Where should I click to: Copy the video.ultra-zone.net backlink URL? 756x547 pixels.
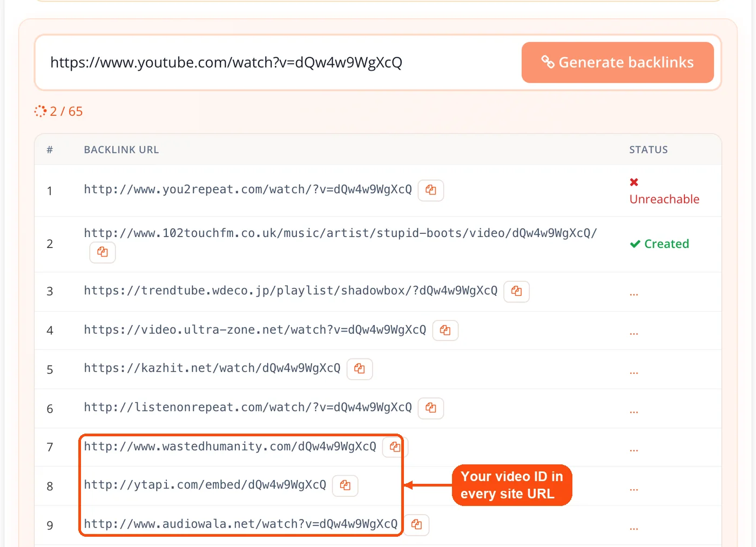(x=446, y=330)
